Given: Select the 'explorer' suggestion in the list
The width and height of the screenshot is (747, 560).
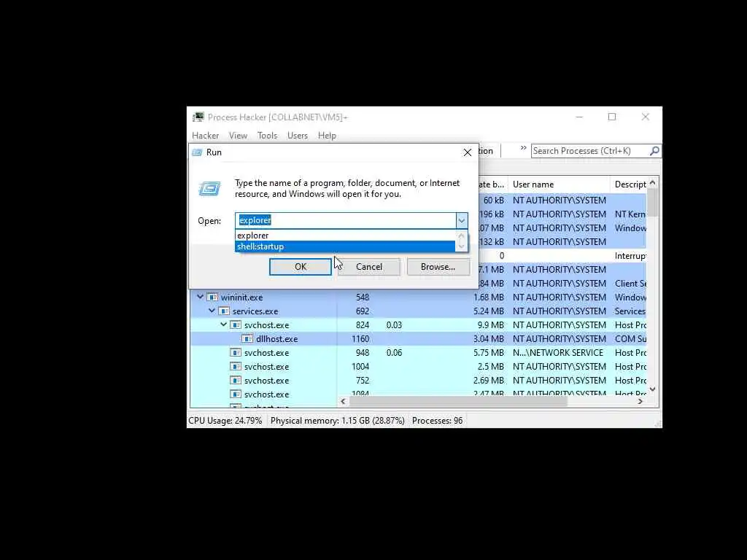Looking at the screenshot, I should [x=345, y=236].
